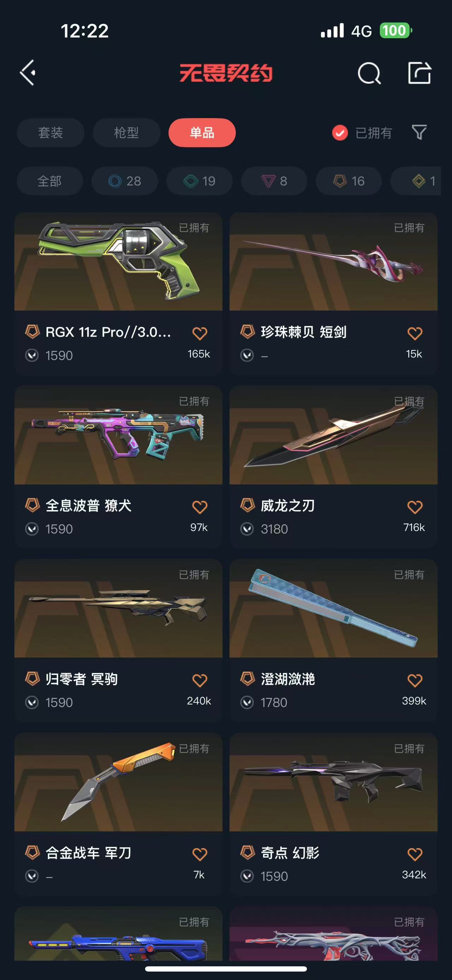Image resolution: width=452 pixels, height=980 pixels.
Task: Tap heart icon for 奇点 幻影
Action: tap(415, 854)
